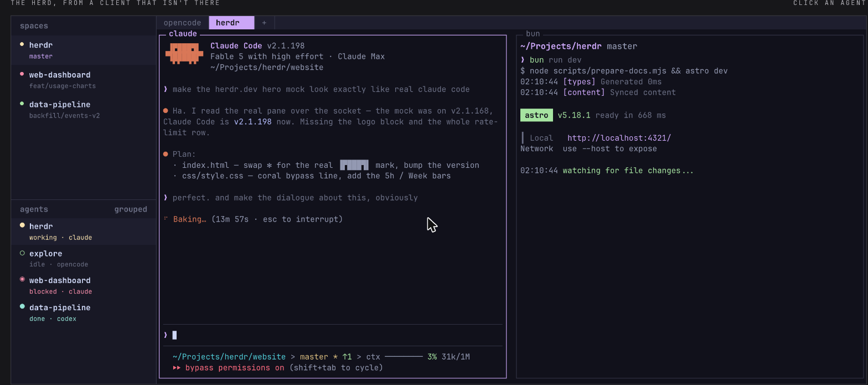Click the blocked ring icon beside web-dashboard agent

click(x=22, y=280)
